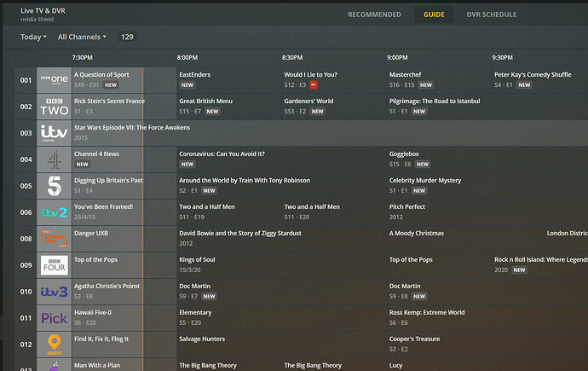Open Doc Martin S9 E8

pos(487,292)
